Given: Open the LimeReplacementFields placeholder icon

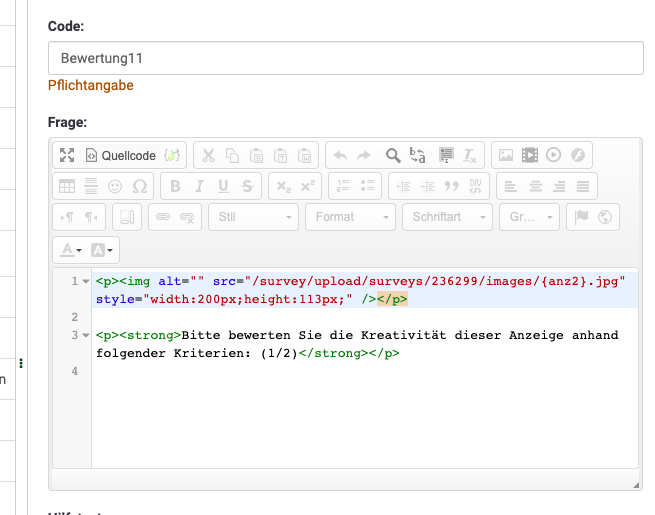Looking at the screenshot, I should point(172,155).
